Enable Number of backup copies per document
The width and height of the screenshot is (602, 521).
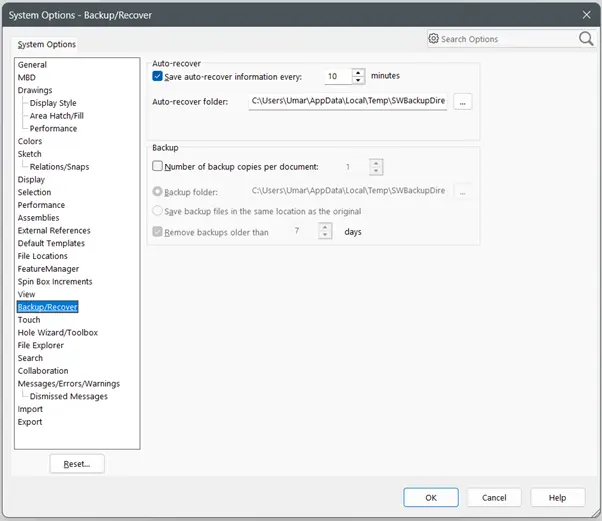pos(157,166)
